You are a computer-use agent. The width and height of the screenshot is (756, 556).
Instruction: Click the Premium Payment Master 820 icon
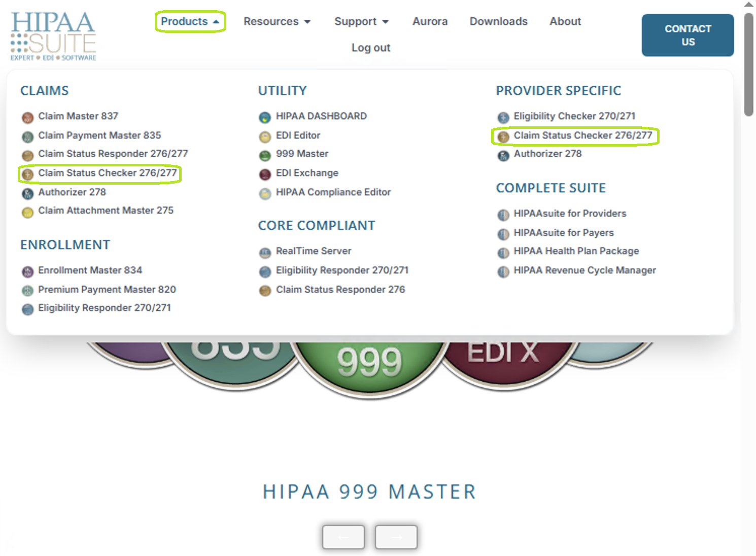(27, 291)
